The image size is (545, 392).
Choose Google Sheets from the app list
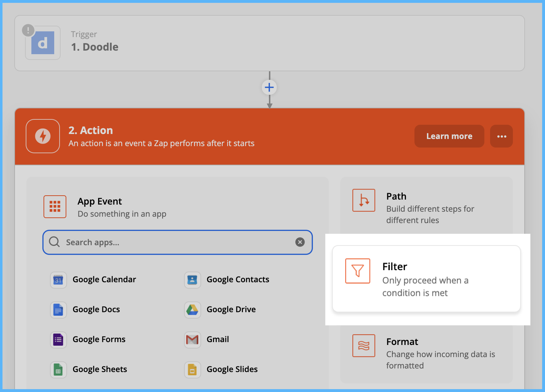pyautogui.click(x=100, y=370)
